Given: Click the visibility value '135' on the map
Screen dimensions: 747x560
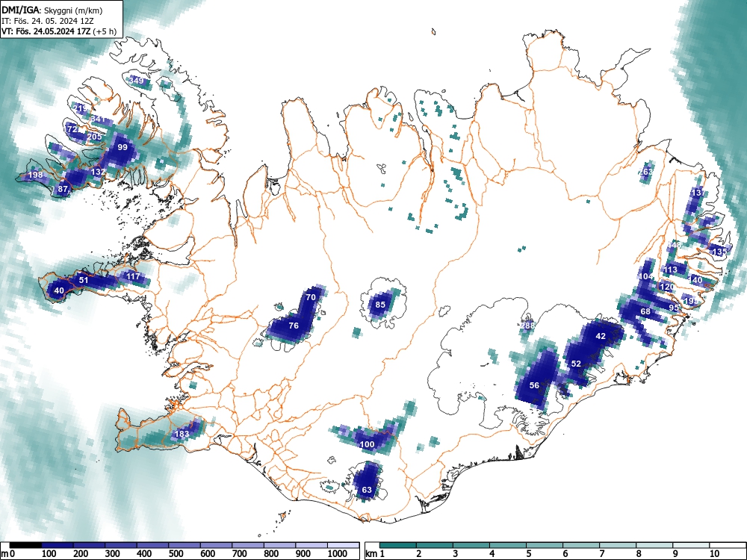Looking at the screenshot, I should tap(719, 252).
